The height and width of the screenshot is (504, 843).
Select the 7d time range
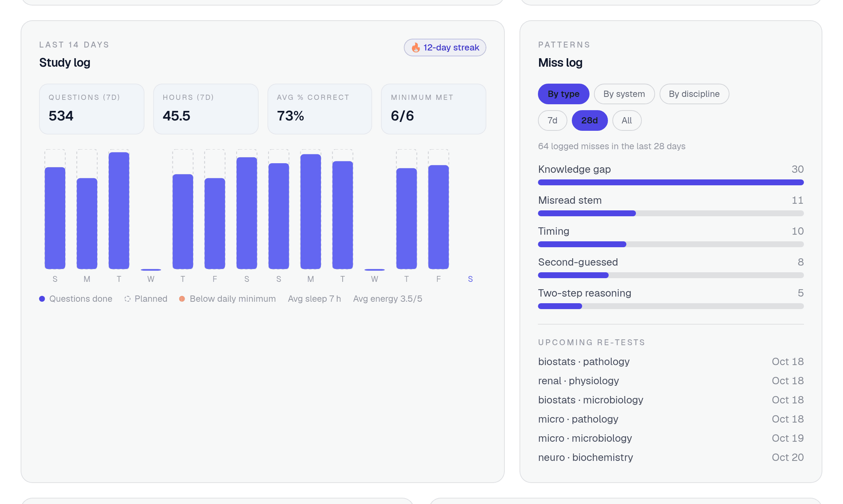[x=552, y=120]
